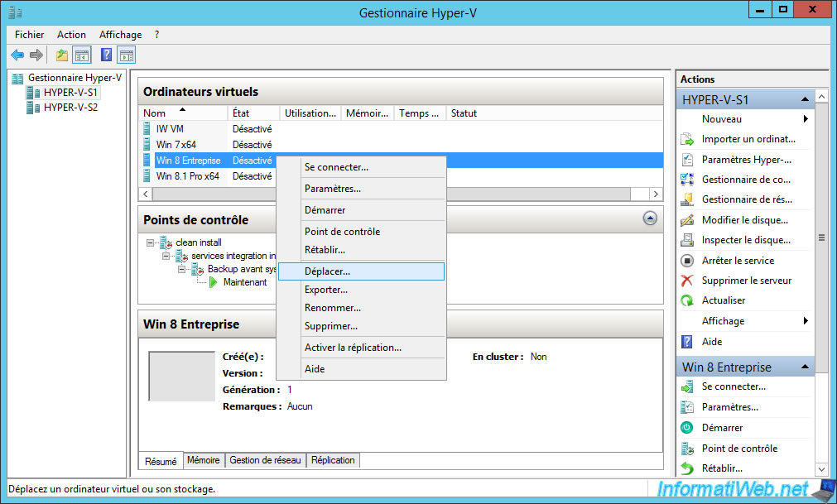Image resolution: width=837 pixels, height=504 pixels.
Task: Open the blue Help toolbar icon
Action: pos(106,55)
